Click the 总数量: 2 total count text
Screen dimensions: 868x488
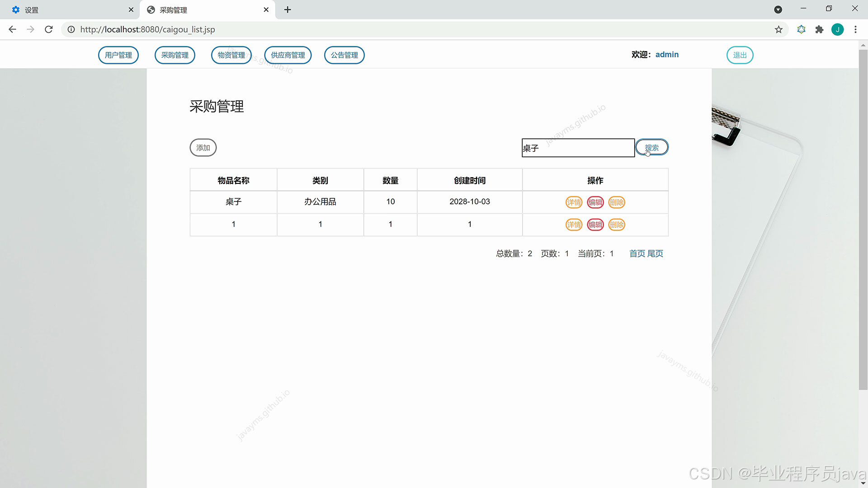tap(514, 253)
